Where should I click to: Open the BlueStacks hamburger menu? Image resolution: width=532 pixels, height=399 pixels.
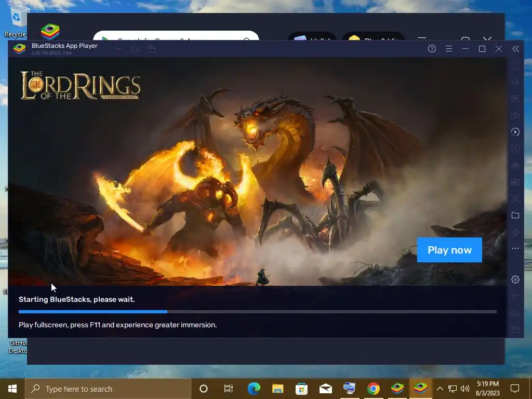point(449,49)
